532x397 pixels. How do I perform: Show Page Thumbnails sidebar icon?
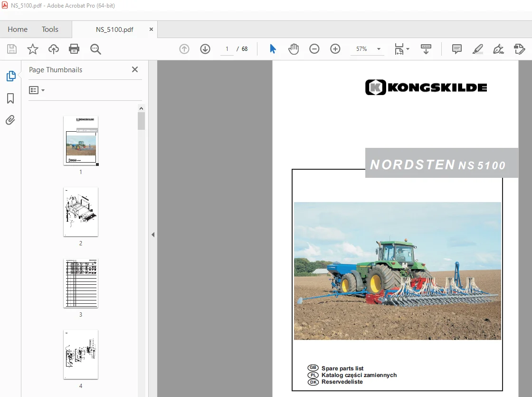[x=11, y=76]
